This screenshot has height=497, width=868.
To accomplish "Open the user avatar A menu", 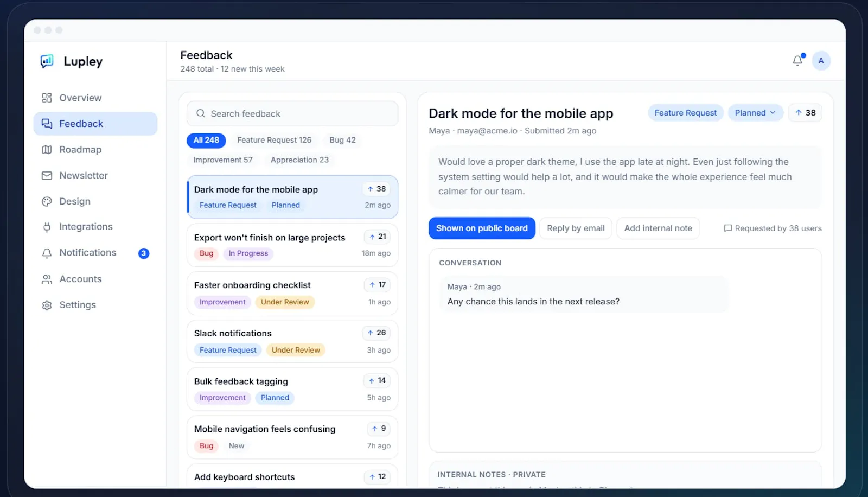I will 821,61.
